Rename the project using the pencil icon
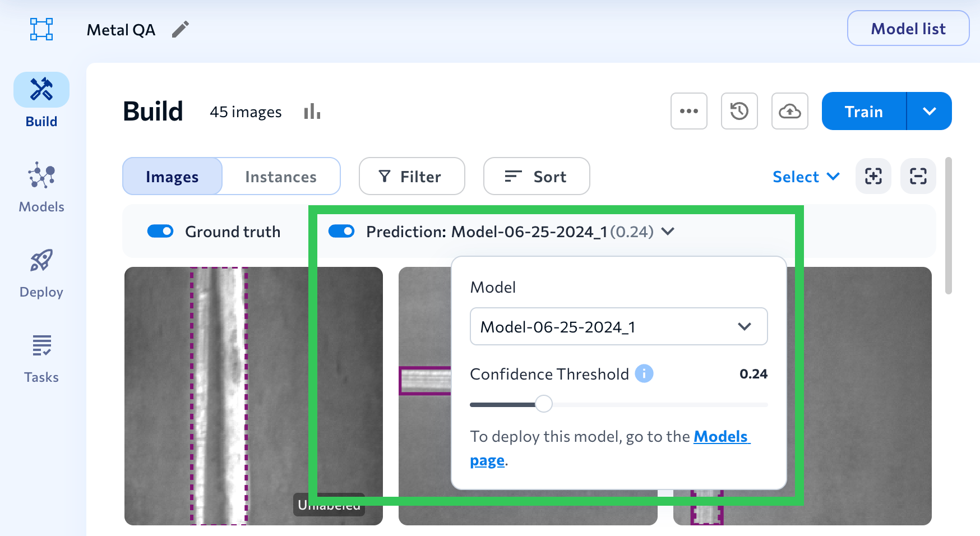This screenshot has height=536, width=980. point(180,30)
